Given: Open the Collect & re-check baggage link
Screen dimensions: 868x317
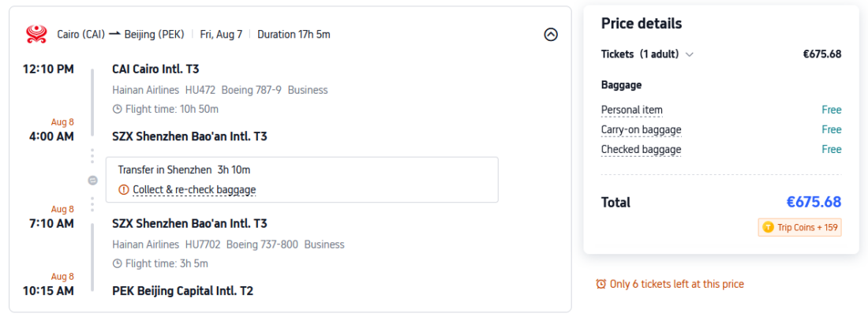Looking at the screenshot, I should point(194,189).
